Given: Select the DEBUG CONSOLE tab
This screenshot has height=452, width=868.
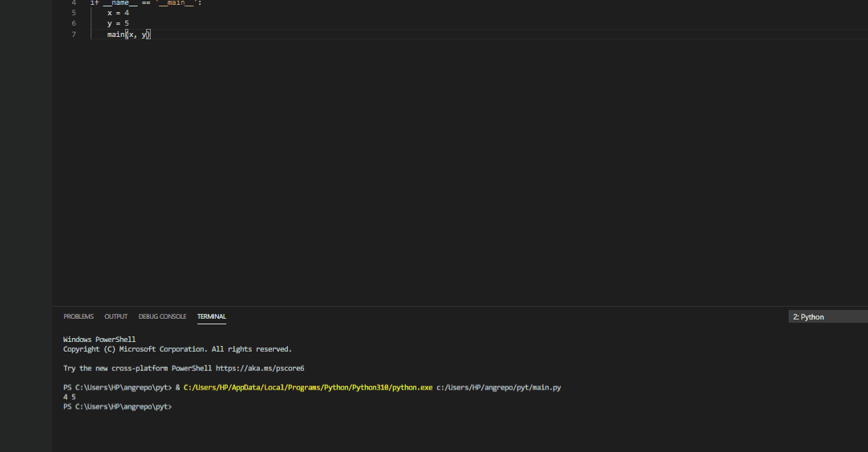Looking at the screenshot, I should click(162, 316).
